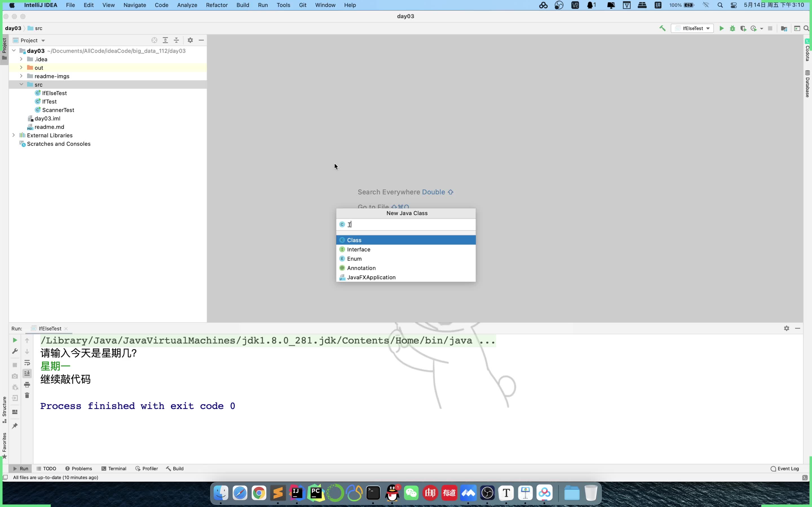Open the Refactor menu

coord(217,5)
